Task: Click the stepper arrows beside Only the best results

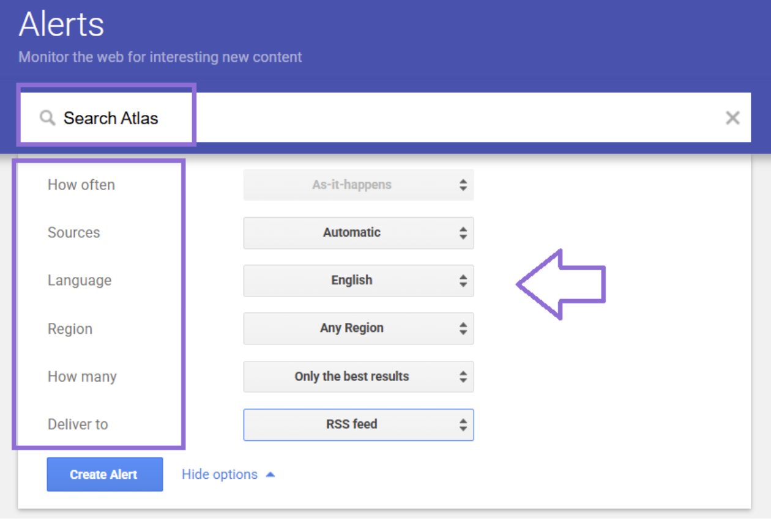Action: (x=463, y=377)
